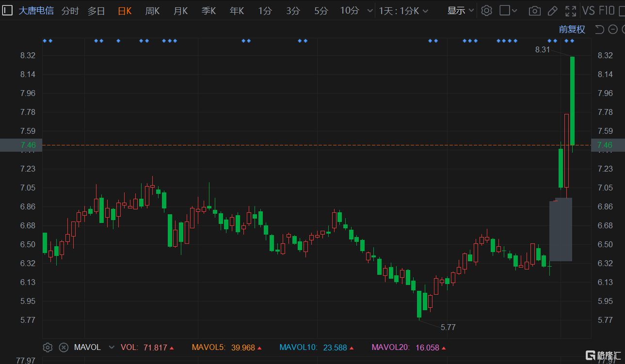Image resolution: width=625 pixels, height=364 pixels.
Task: Switch adjustment mode via 前复权
Action: [572, 30]
